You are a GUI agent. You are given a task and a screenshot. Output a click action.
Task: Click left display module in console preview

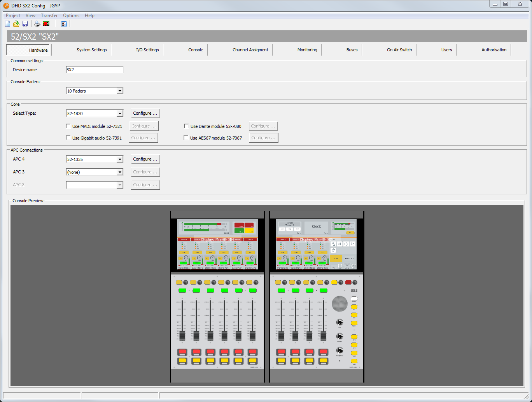tap(217, 244)
